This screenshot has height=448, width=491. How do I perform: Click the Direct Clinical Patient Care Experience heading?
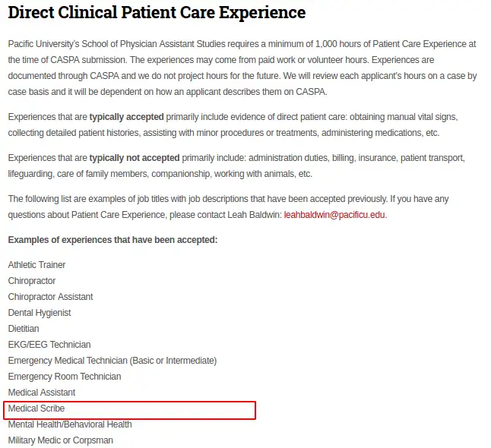click(x=157, y=13)
